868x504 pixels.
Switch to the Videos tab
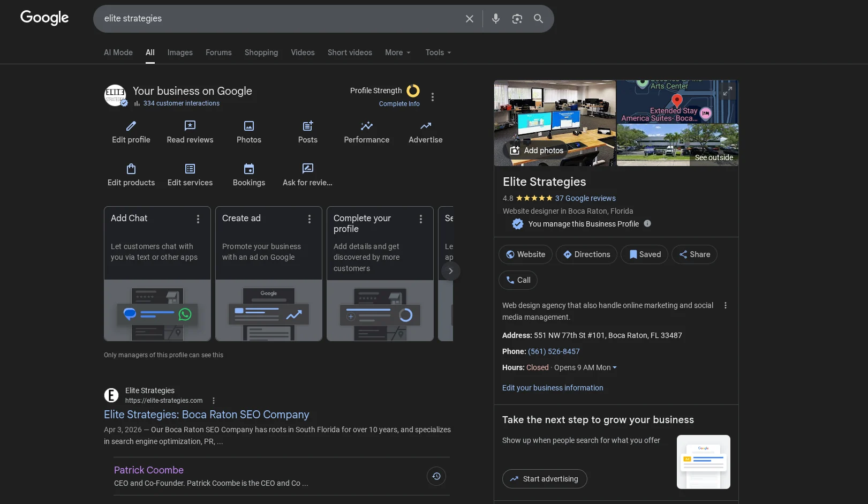click(x=303, y=52)
